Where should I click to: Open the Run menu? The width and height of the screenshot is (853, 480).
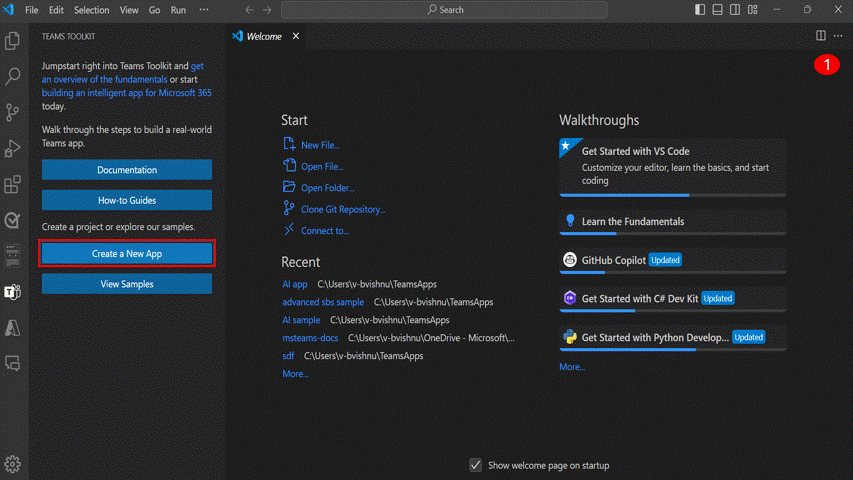coord(178,10)
